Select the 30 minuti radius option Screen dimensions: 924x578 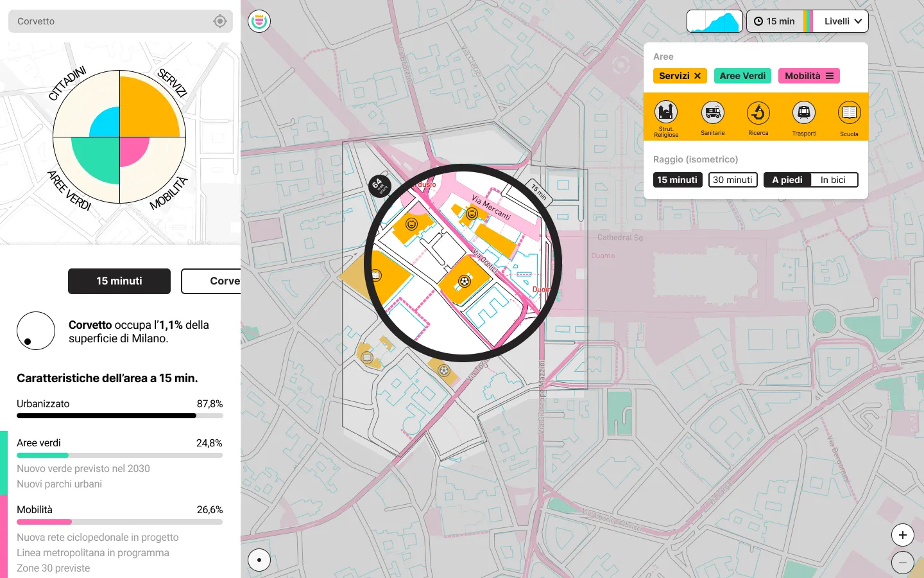click(733, 180)
